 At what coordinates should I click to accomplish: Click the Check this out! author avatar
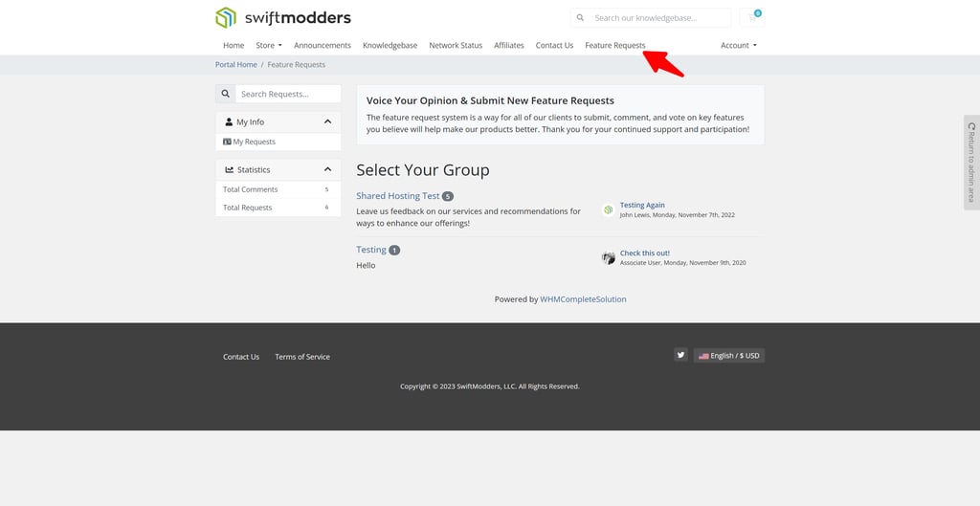608,257
